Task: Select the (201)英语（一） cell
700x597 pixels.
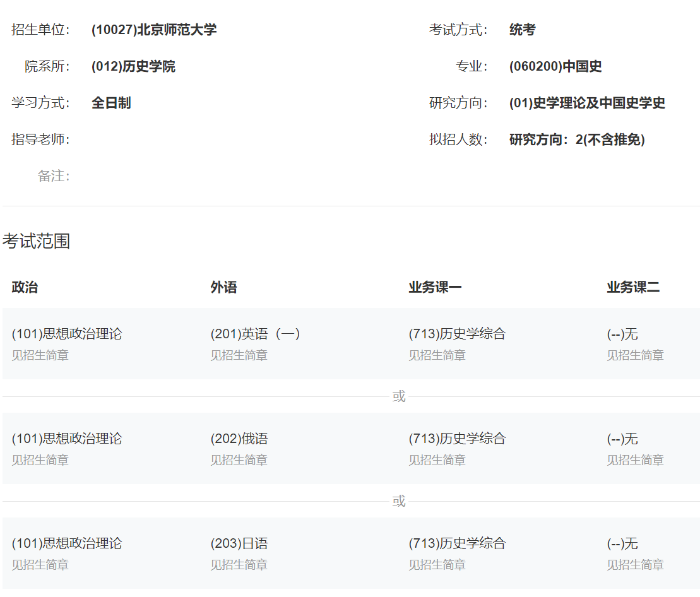Action: tap(256, 334)
